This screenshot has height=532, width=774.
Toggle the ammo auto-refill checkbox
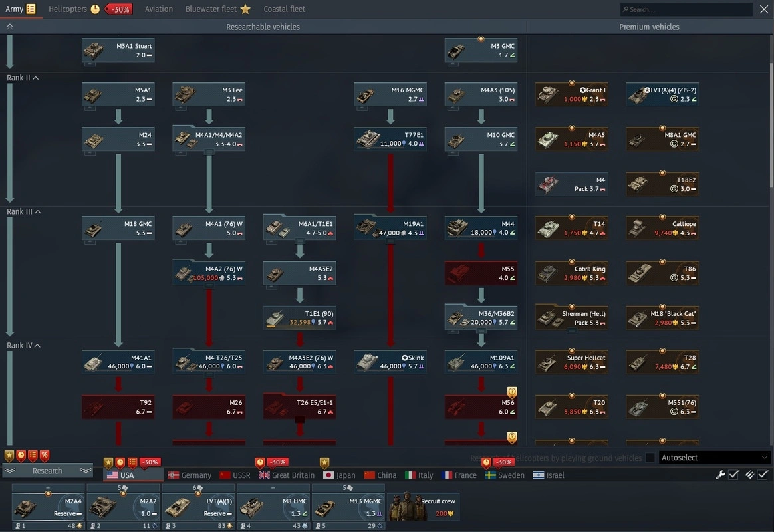(x=763, y=475)
